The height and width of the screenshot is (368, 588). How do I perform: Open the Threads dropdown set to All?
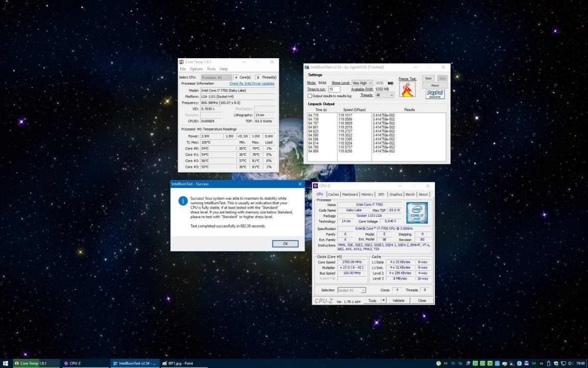(x=384, y=96)
